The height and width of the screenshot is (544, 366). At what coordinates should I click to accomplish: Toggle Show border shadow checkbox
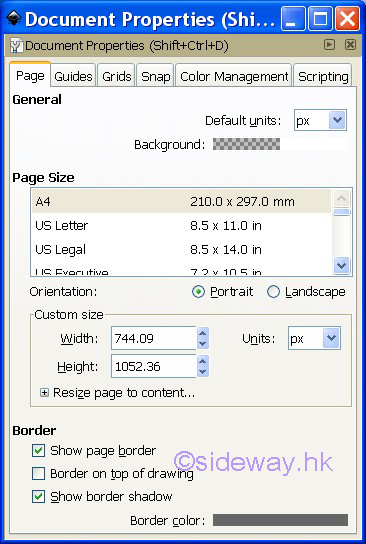click(39, 496)
